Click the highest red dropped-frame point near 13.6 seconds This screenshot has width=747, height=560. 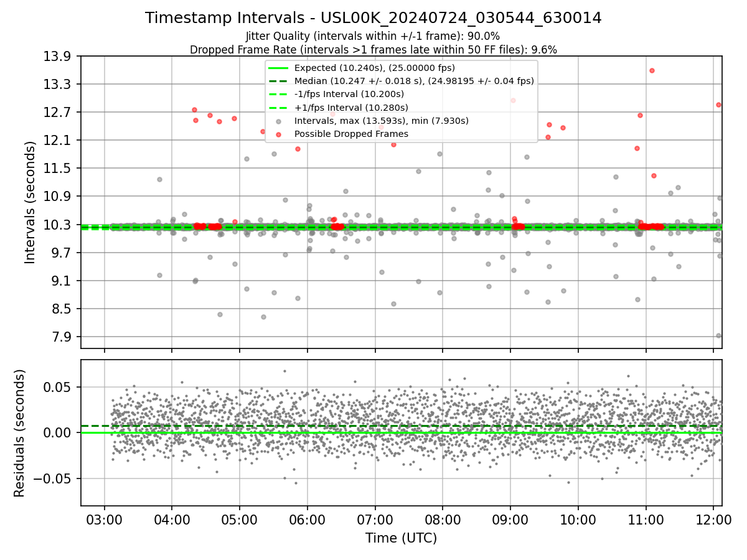click(652, 70)
